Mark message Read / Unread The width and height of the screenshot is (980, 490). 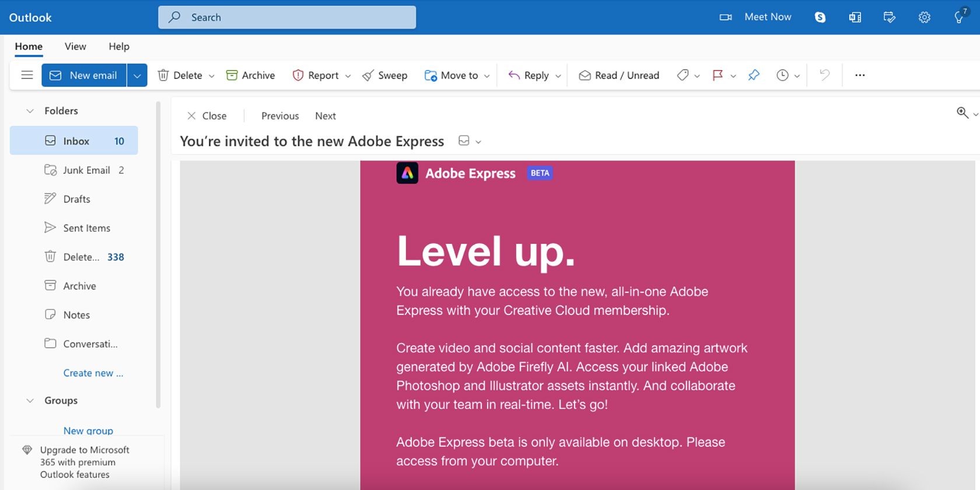pos(619,75)
